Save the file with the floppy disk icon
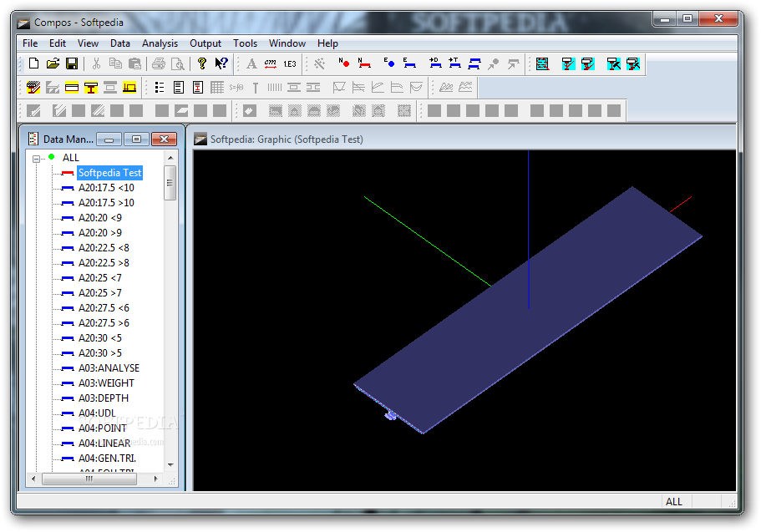This screenshot has width=761, height=532. (72, 63)
